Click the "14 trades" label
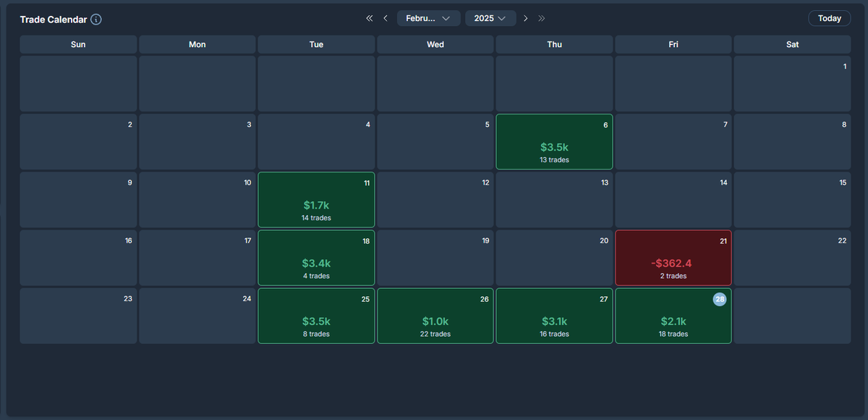 pyautogui.click(x=316, y=218)
